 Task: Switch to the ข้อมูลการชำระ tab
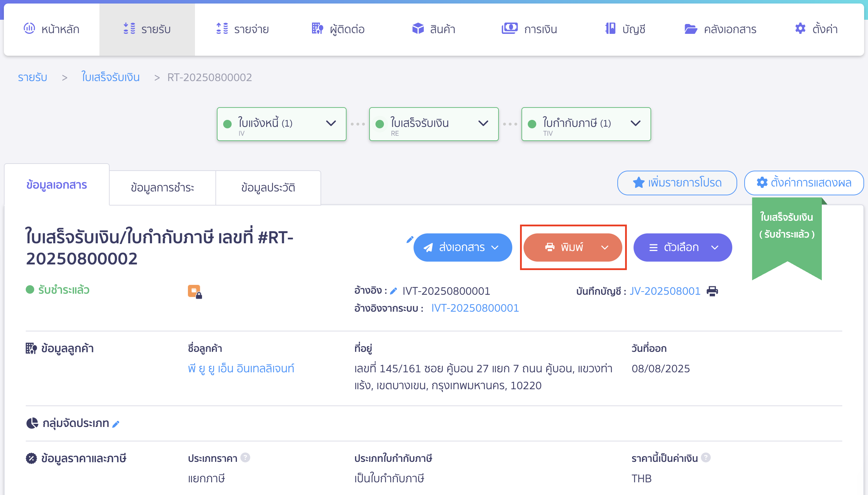coord(163,188)
